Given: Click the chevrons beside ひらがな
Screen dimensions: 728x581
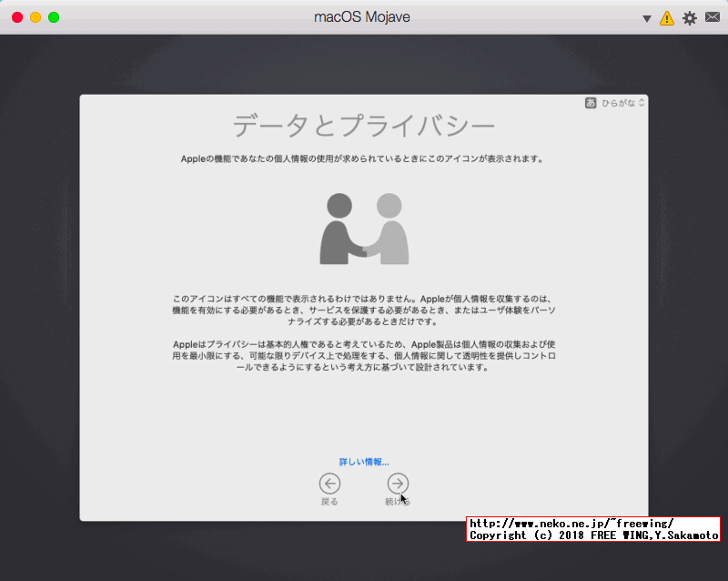Looking at the screenshot, I should click(x=640, y=102).
